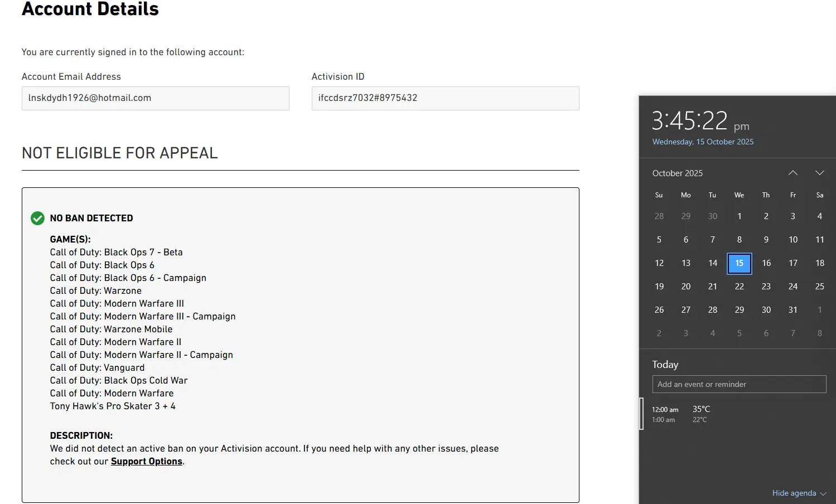Click the NO BAN DETECTED status text

click(x=91, y=218)
